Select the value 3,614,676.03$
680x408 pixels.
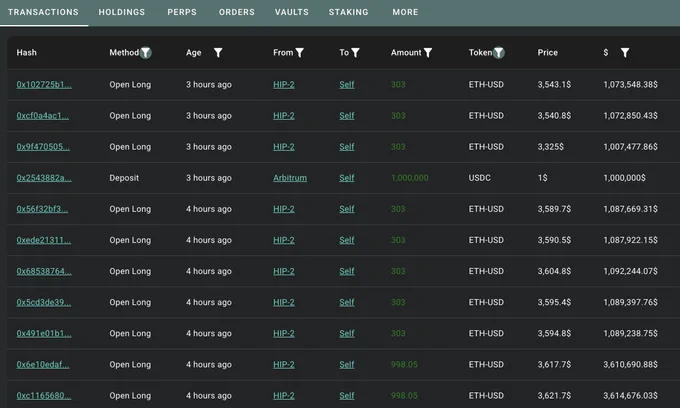pos(631,396)
